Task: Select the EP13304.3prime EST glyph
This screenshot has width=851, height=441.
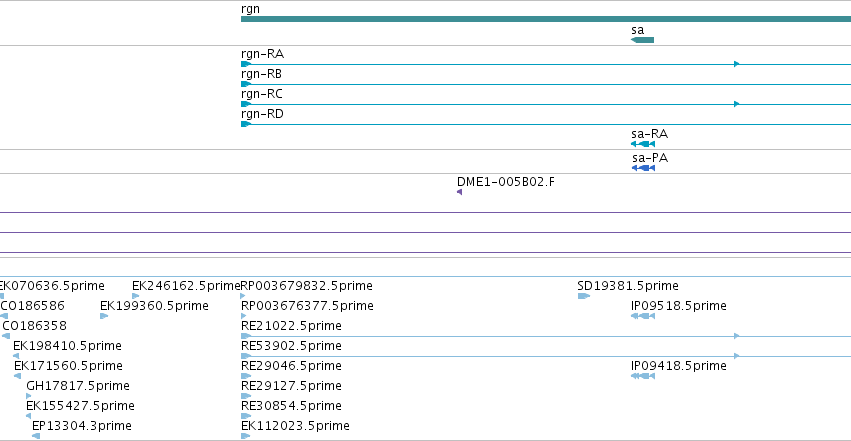Action: (x=36, y=436)
